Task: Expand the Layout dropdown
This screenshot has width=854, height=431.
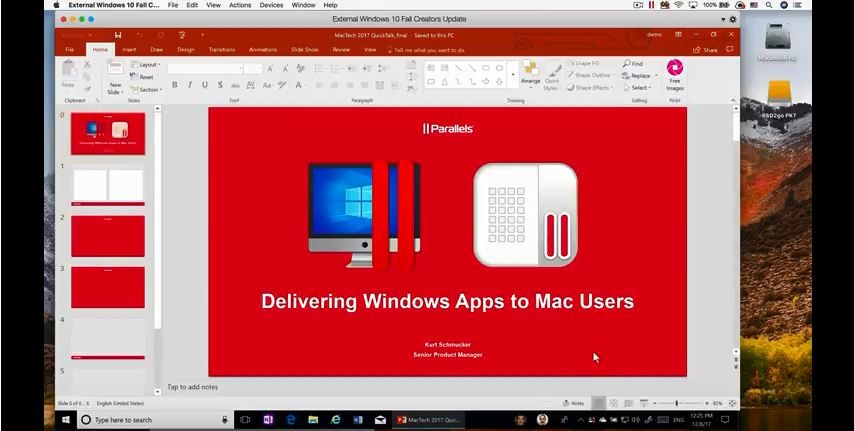Action: [x=145, y=64]
